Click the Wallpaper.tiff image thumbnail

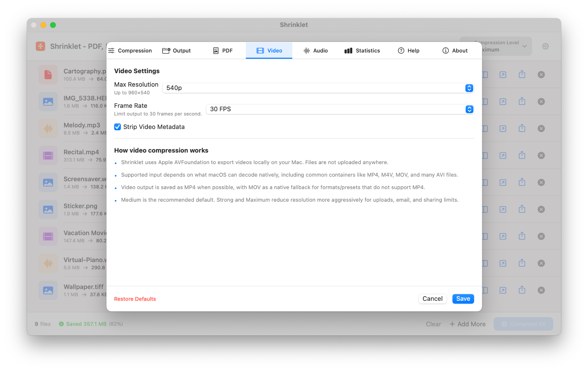[x=48, y=291]
